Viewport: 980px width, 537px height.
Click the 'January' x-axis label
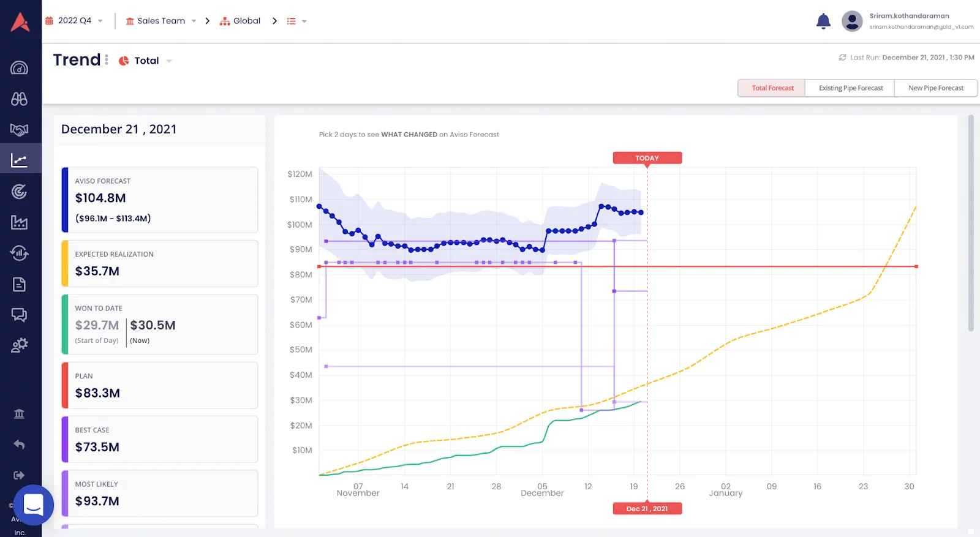pos(726,493)
